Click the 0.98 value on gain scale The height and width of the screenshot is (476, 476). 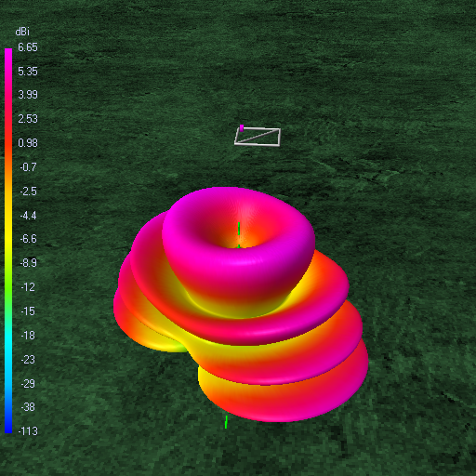tap(28, 143)
